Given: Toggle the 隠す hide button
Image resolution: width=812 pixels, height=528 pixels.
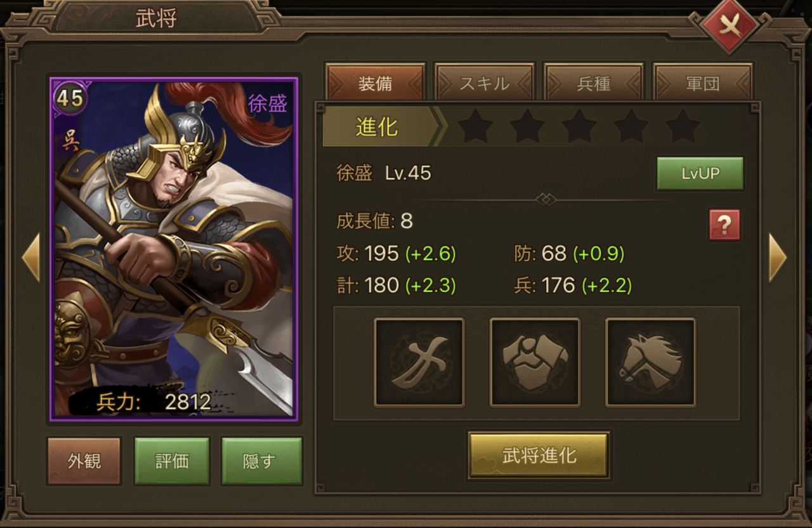Looking at the screenshot, I should coord(259,461).
